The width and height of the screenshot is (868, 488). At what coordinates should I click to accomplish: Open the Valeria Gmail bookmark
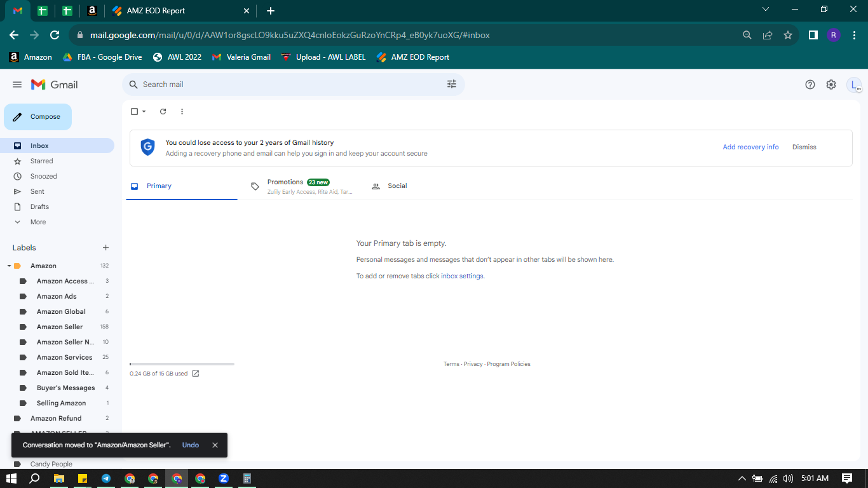[x=241, y=57]
